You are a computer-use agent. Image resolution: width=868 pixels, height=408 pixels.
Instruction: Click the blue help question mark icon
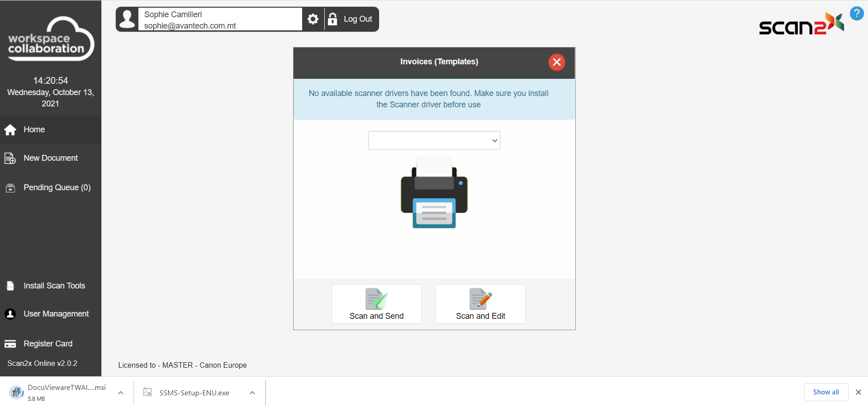pyautogui.click(x=856, y=14)
